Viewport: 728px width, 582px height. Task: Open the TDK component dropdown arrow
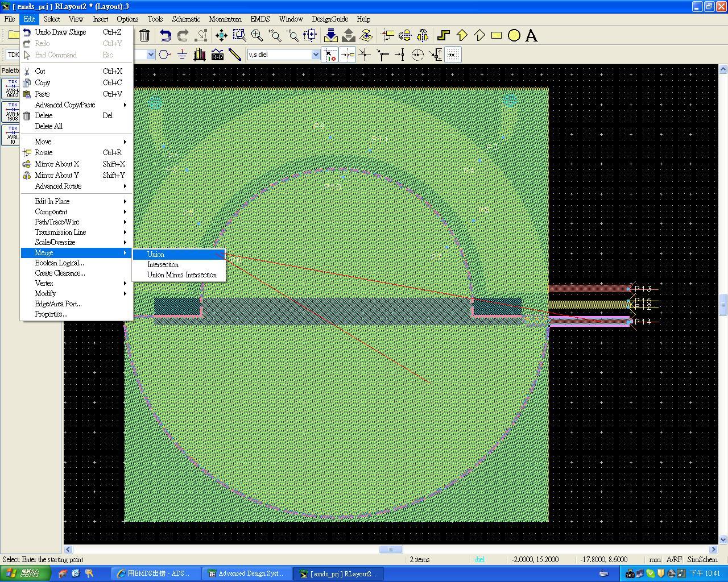click(x=151, y=55)
